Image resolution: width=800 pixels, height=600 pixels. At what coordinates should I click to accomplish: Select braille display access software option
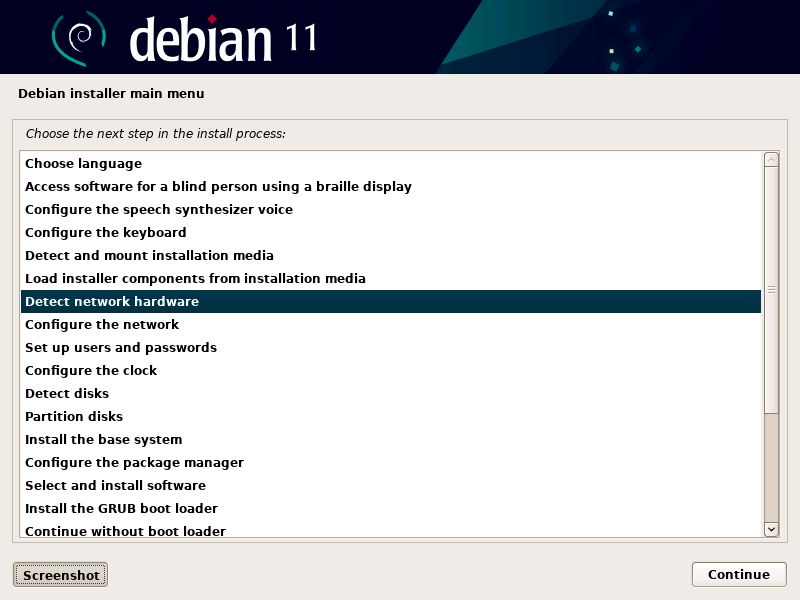click(x=391, y=186)
